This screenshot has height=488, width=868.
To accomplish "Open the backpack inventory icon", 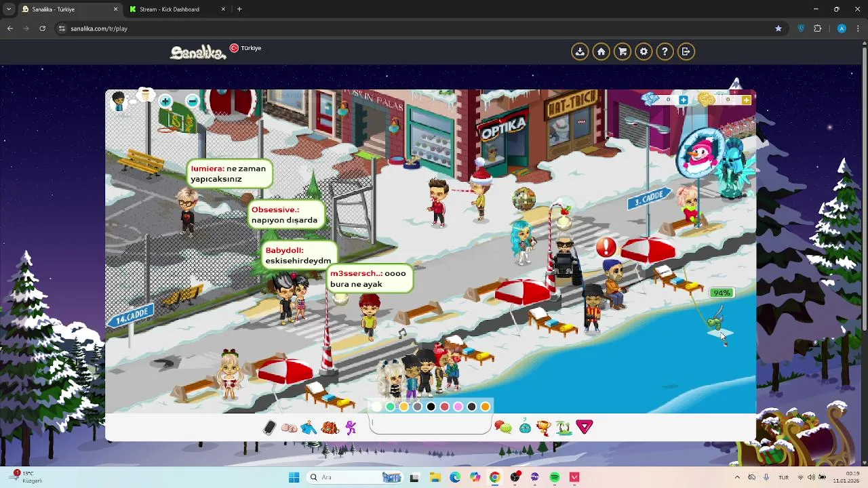I will tap(330, 428).
